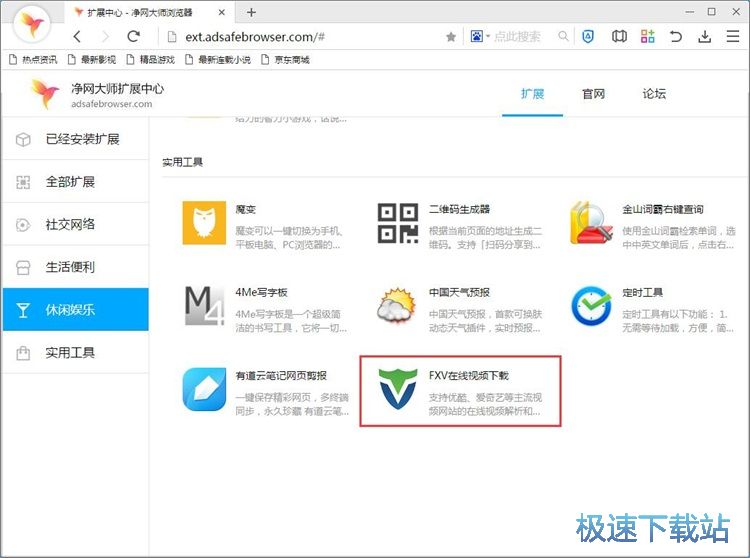The image size is (750, 558).
Task: Click the 有道云笔记网页剪报 pen icon
Action: pyautogui.click(x=204, y=389)
